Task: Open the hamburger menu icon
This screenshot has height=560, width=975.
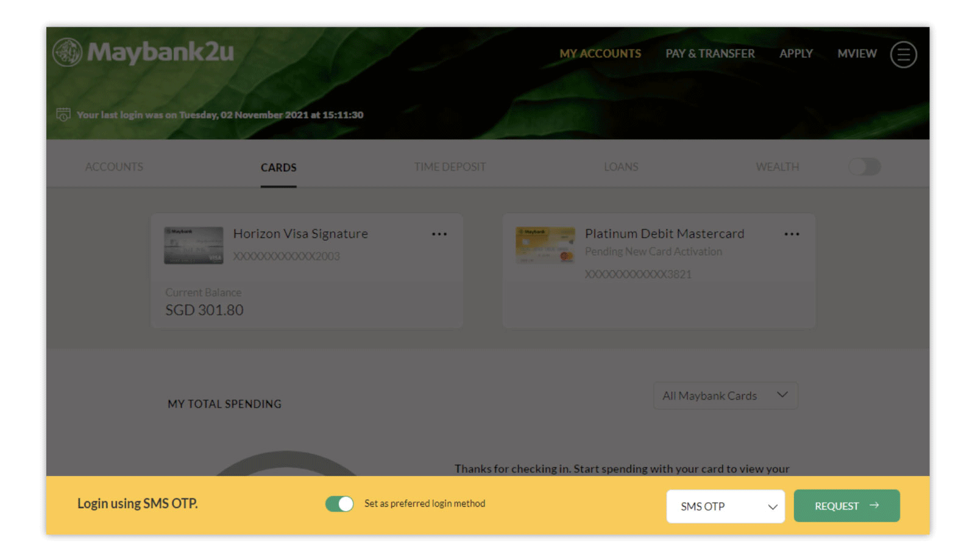Action: [903, 54]
